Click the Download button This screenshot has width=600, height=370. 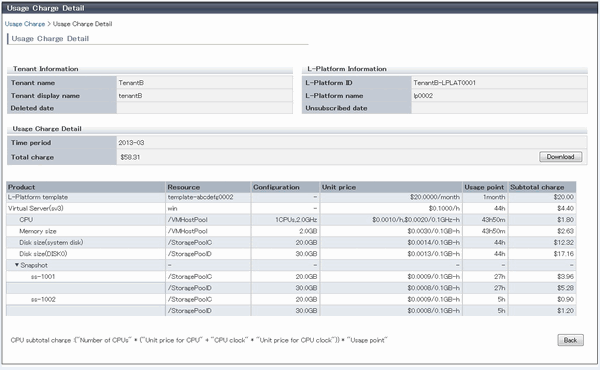561,157
